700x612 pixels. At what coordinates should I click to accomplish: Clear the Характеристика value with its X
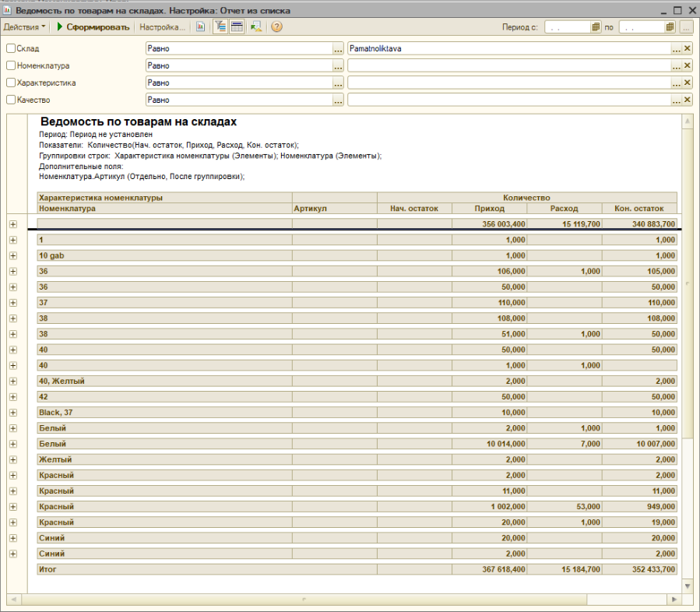688,83
